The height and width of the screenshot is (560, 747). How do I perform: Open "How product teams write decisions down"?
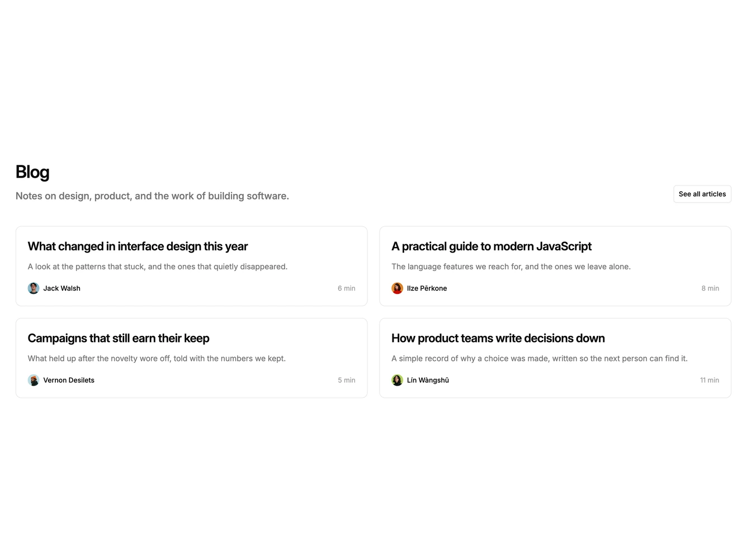click(x=498, y=338)
